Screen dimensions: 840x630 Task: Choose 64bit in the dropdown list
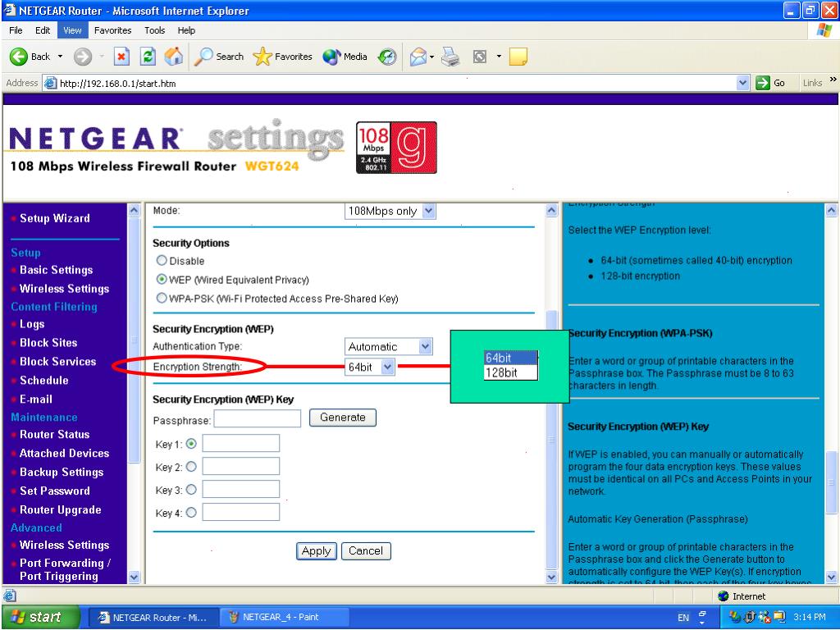click(510, 358)
